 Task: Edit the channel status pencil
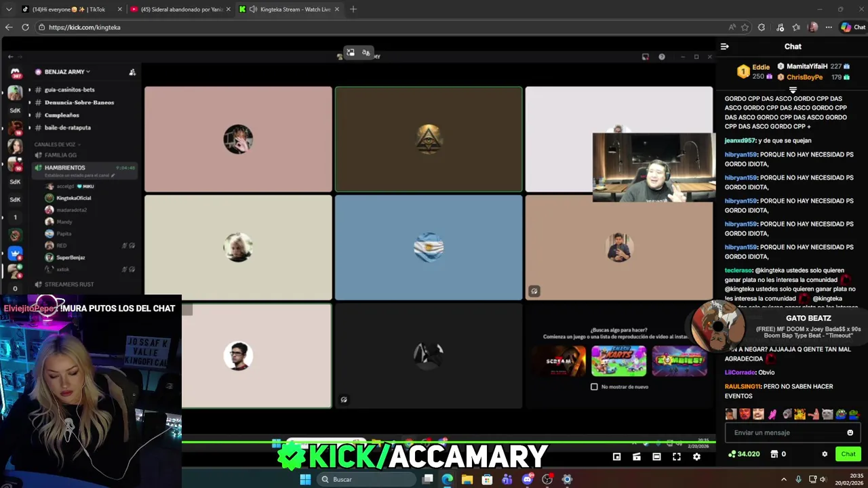pos(113,176)
